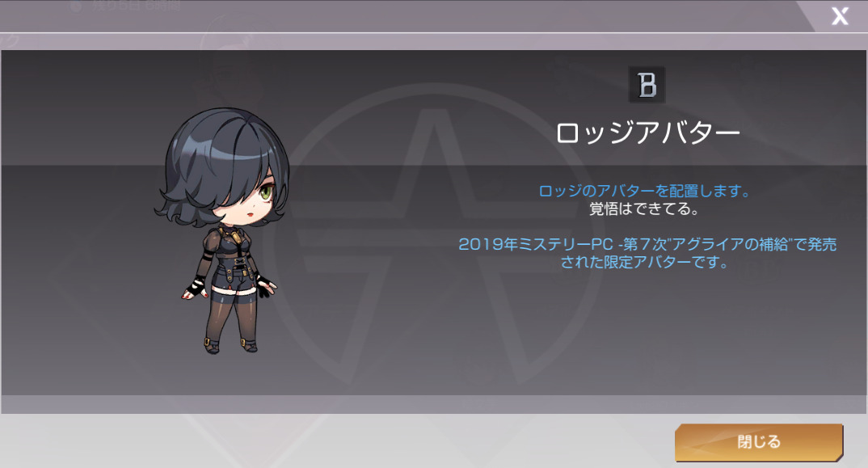Click the 閉じる button
This screenshot has height=468, width=868.
point(759,442)
